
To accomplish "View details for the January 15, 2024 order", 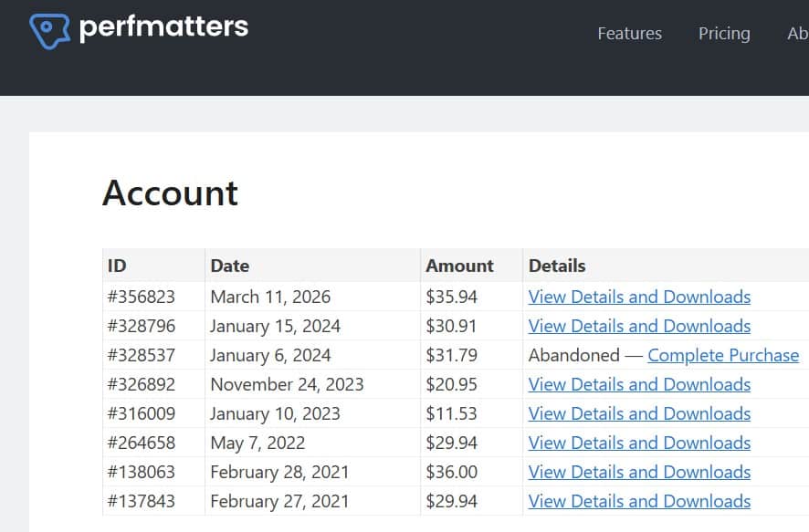I will tap(639, 326).
